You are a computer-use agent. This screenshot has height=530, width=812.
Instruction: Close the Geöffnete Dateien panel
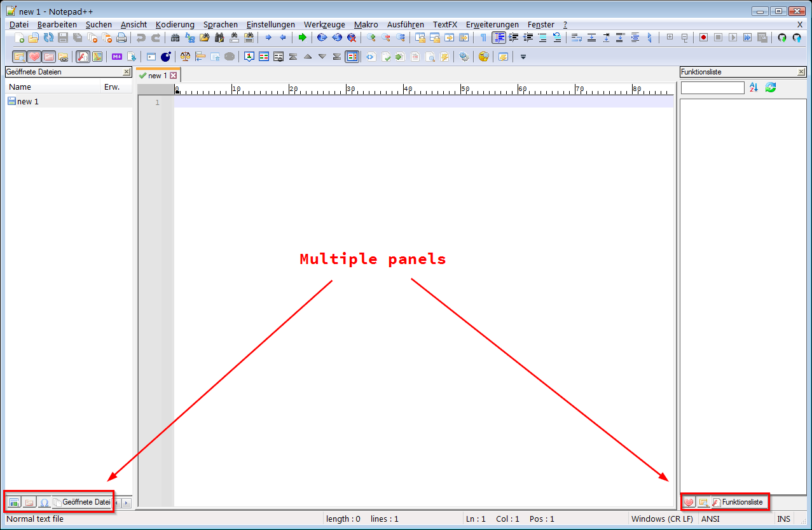tap(127, 71)
